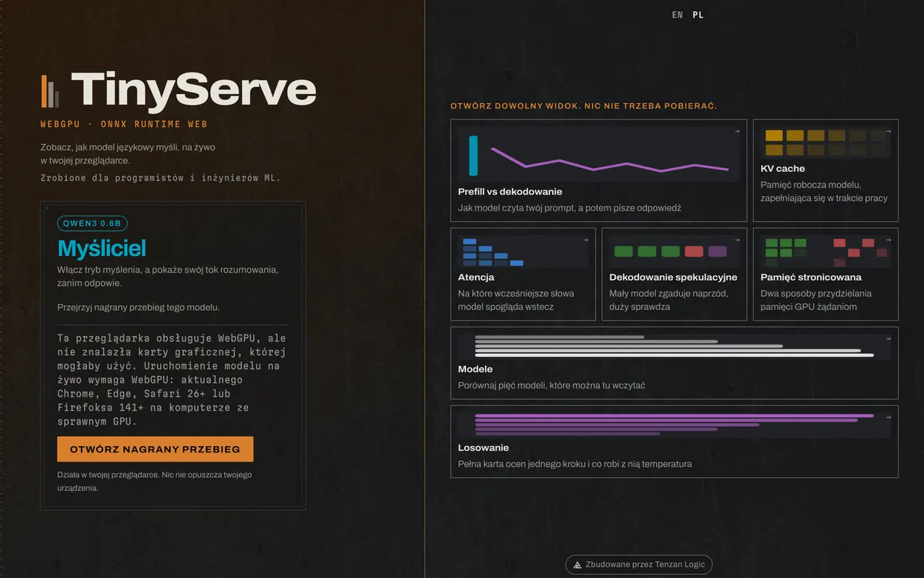Open the Modele comparison card
This screenshot has width=924, height=578.
[x=675, y=363]
